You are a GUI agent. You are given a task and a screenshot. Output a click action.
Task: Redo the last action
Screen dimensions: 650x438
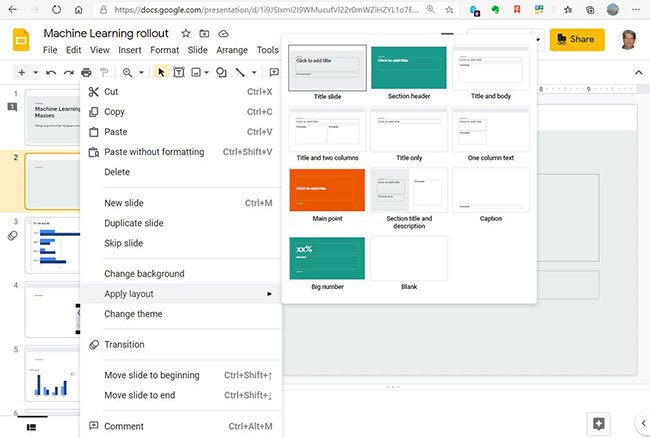click(68, 73)
